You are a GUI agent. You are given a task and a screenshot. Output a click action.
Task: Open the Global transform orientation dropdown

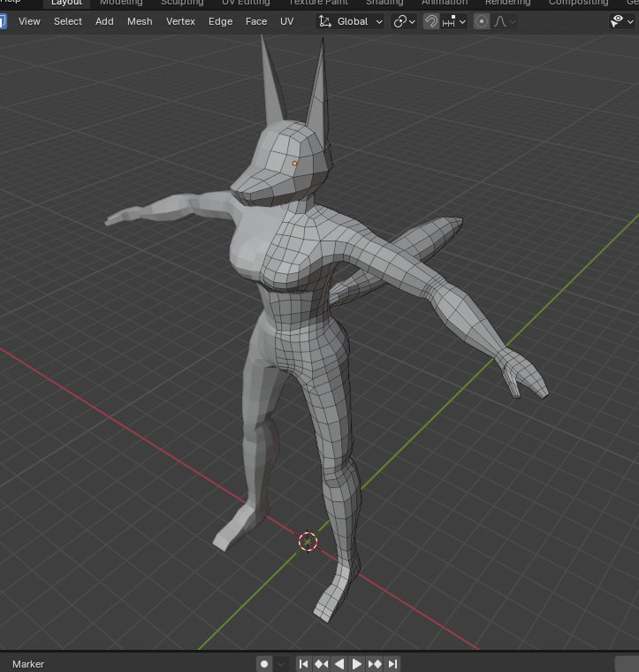(x=351, y=21)
